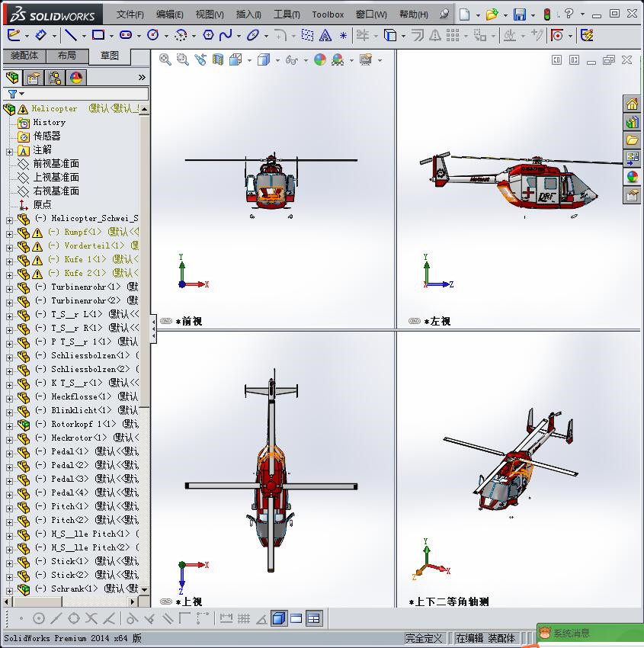The height and width of the screenshot is (648, 644).
Task: Select the Centerpoint Arc tool
Action: click(x=181, y=35)
